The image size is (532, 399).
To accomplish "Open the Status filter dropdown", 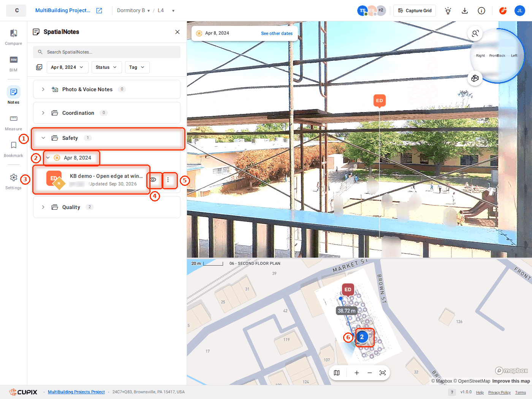I will pos(106,67).
